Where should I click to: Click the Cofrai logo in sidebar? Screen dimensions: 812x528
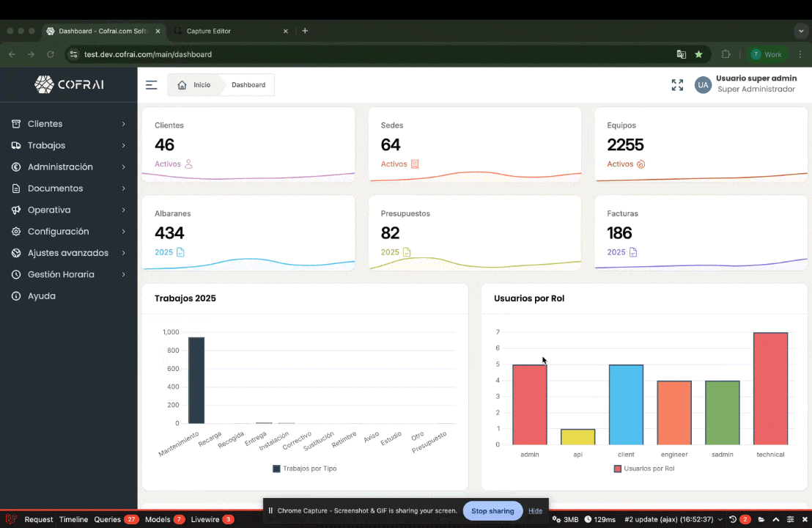69,84
